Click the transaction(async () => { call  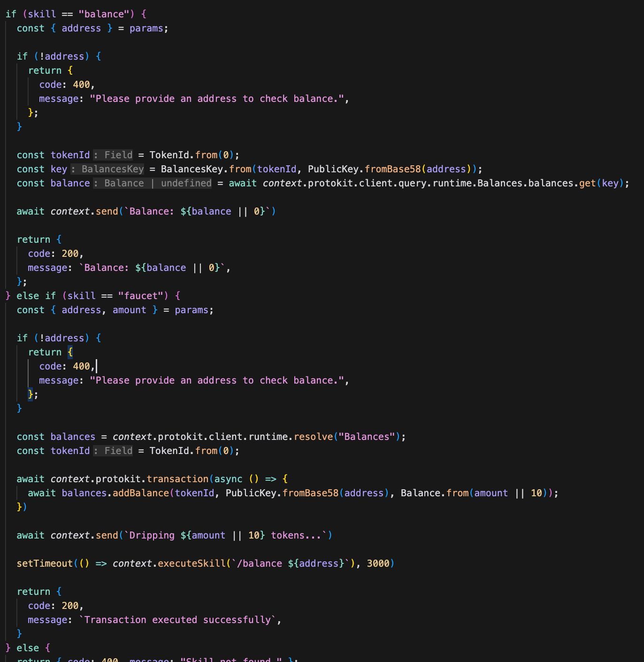pyautogui.click(x=217, y=479)
